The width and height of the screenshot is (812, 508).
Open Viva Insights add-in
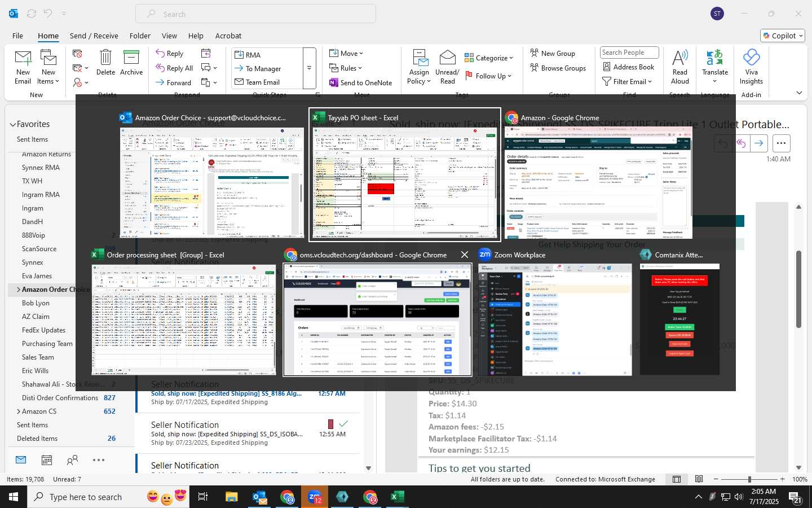pos(751,67)
